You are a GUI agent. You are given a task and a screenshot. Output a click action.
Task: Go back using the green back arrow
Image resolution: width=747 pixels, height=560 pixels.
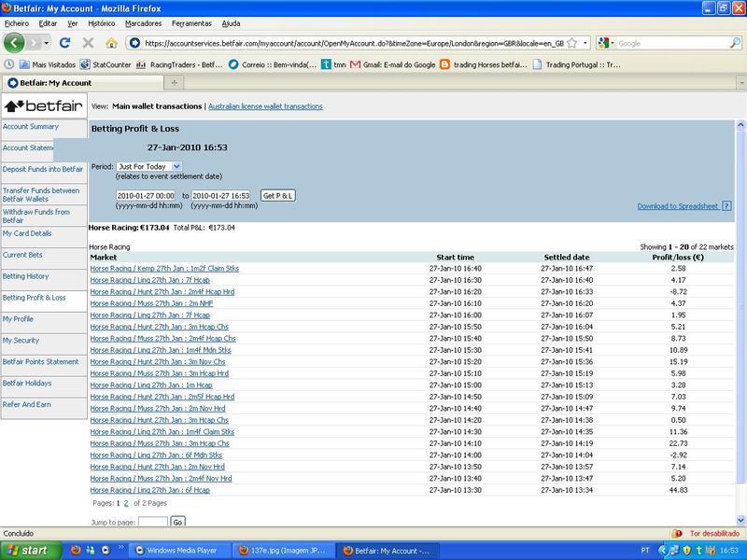14,43
